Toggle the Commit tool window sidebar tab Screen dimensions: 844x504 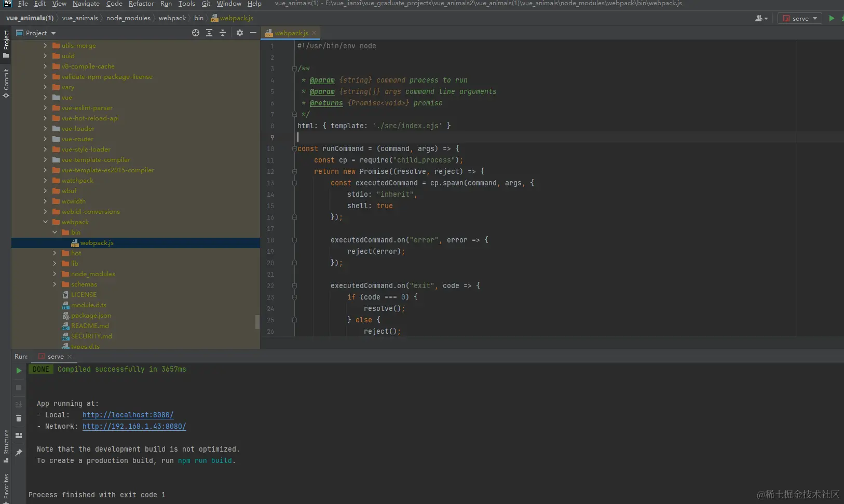[x=6, y=83]
